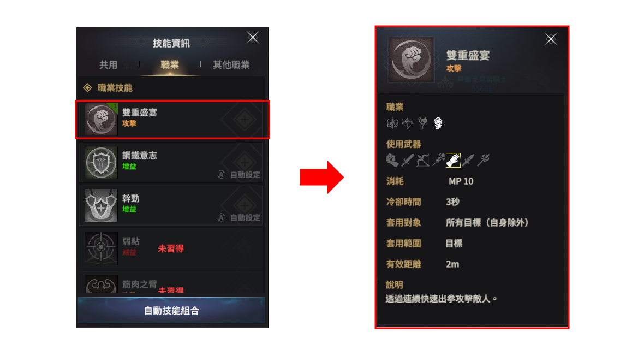This screenshot has width=644, height=355.
Task: Click the fist weapon icon under 使用武器
Action: click(392, 160)
